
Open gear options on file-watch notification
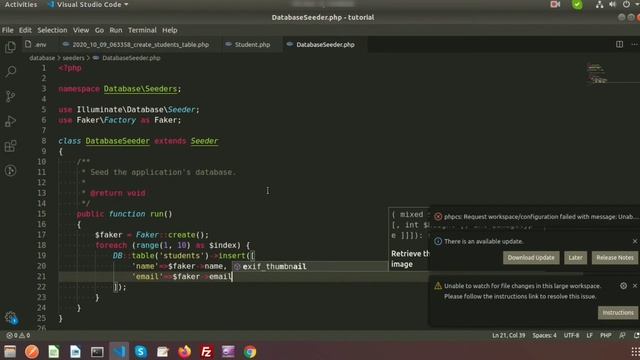click(x=623, y=286)
